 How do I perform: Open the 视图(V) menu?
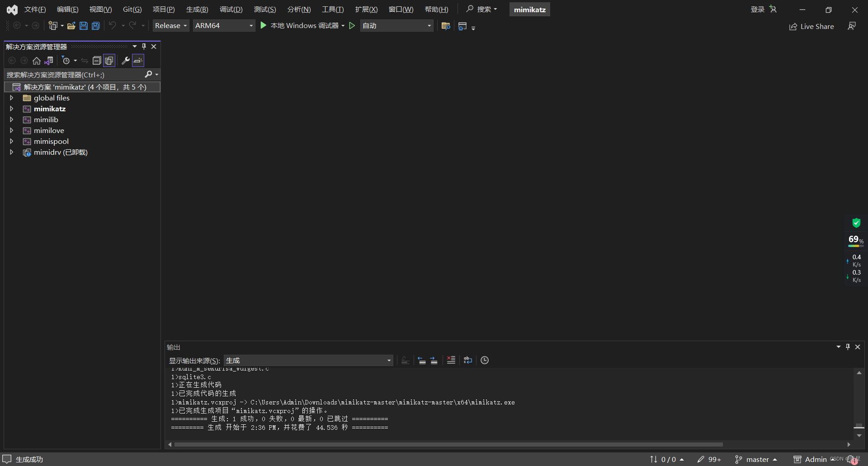pyautogui.click(x=100, y=10)
